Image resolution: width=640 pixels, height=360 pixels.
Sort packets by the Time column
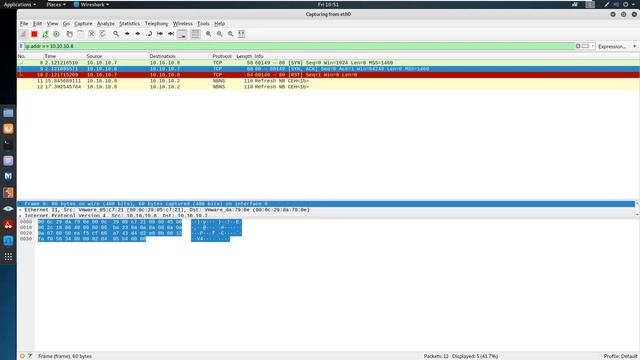pyautogui.click(x=50, y=56)
